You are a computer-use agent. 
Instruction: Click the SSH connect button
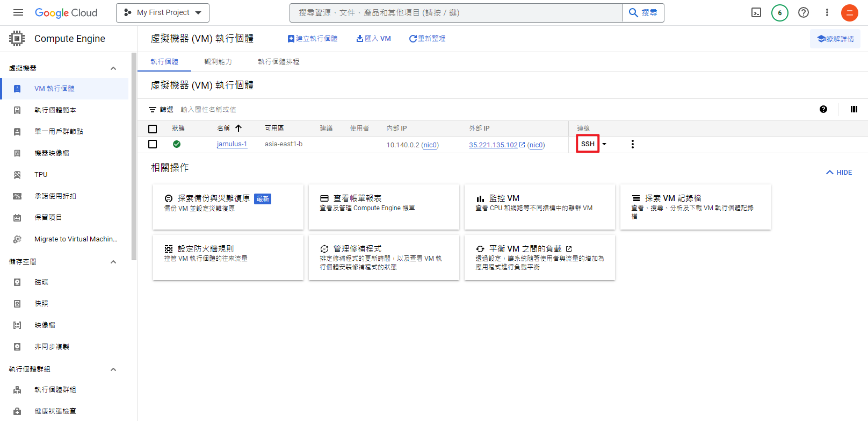(x=588, y=144)
